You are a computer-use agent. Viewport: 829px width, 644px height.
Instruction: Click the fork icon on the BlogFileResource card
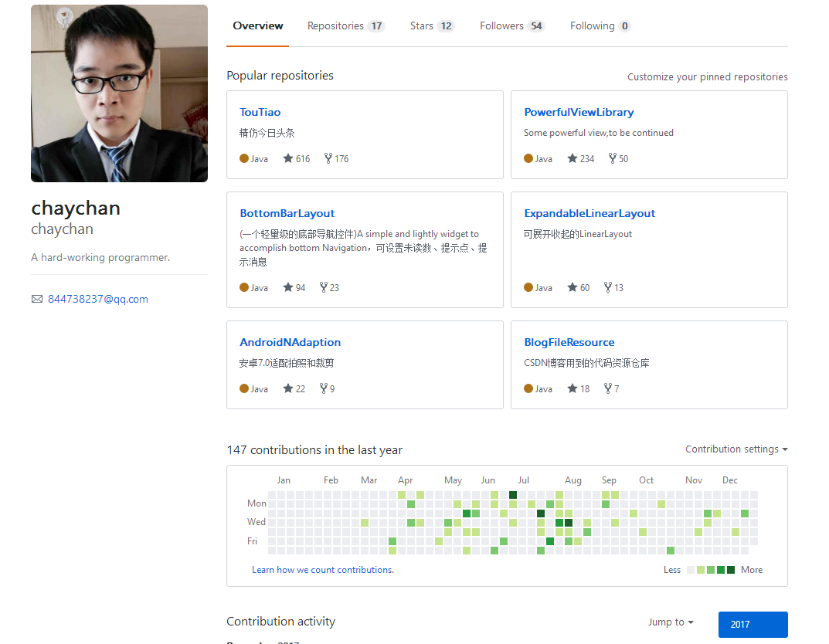[x=609, y=388]
